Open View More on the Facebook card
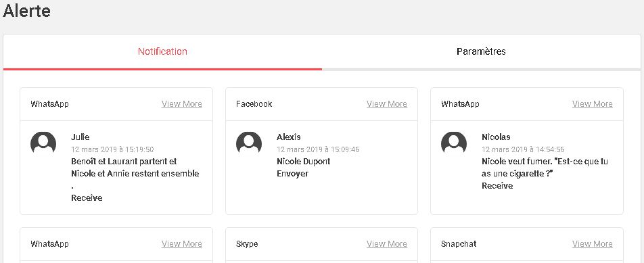The image size is (644, 263). [x=387, y=104]
